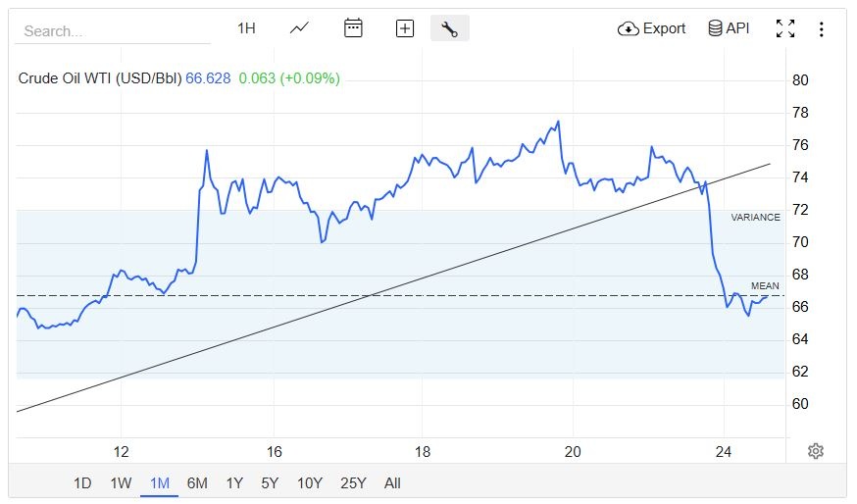
Task: Click the add comparison plus icon
Action: [x=405, y=28]
